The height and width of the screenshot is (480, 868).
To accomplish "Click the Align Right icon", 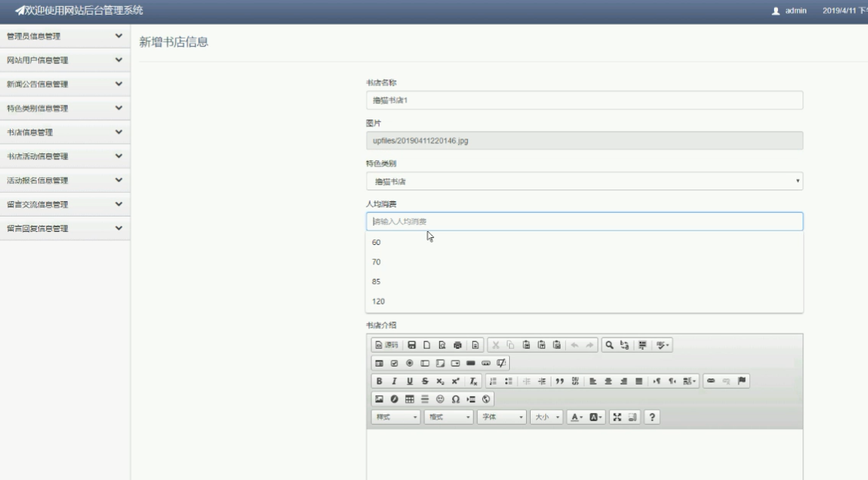I will click(623, 381).
